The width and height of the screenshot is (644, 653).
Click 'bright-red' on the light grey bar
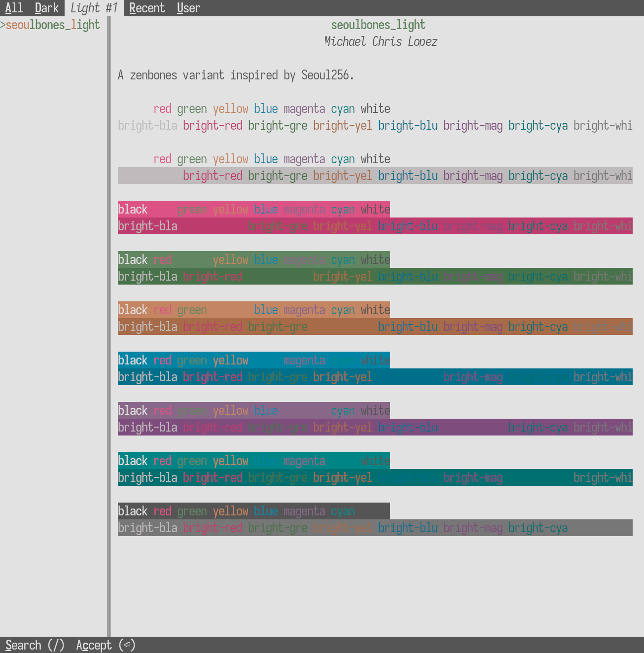(x=213, y=176)
